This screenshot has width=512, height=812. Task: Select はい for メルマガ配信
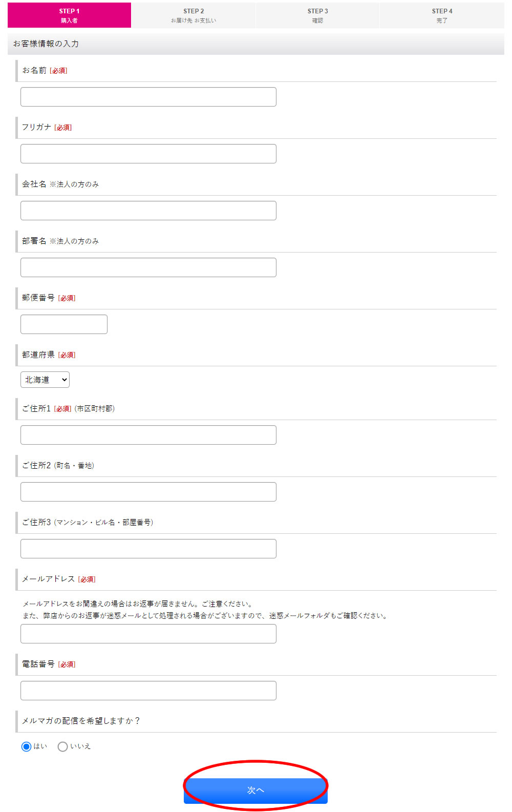25,747
